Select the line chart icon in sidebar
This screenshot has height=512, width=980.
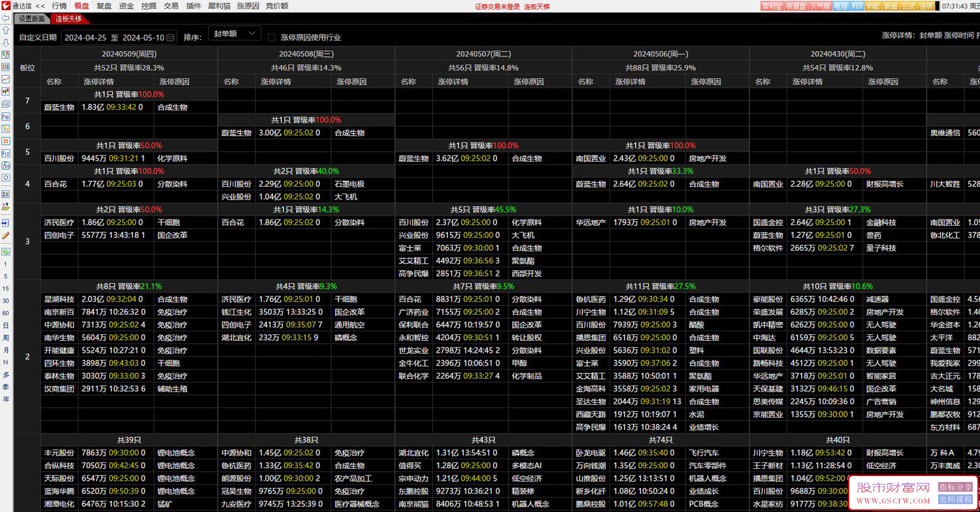tap(6, 80)
